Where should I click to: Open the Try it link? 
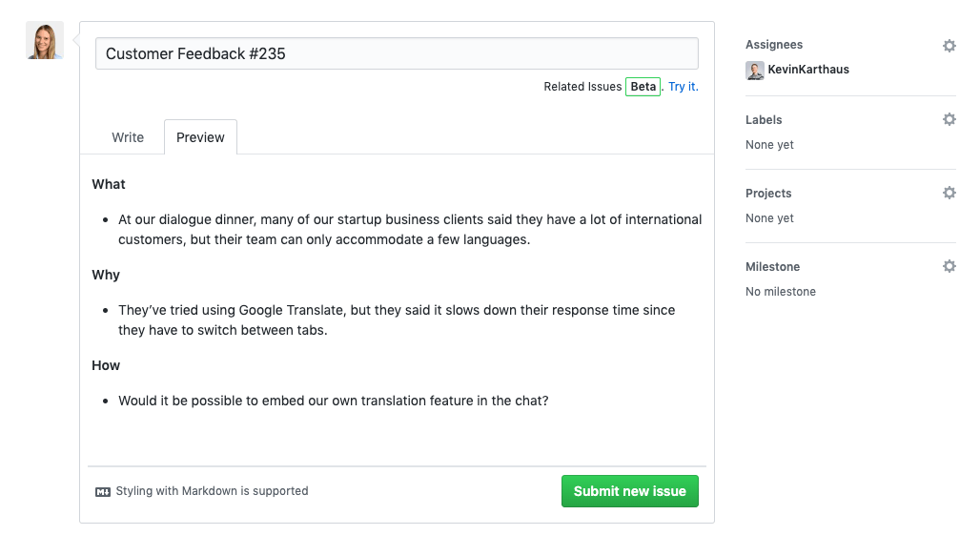(682, 86)
